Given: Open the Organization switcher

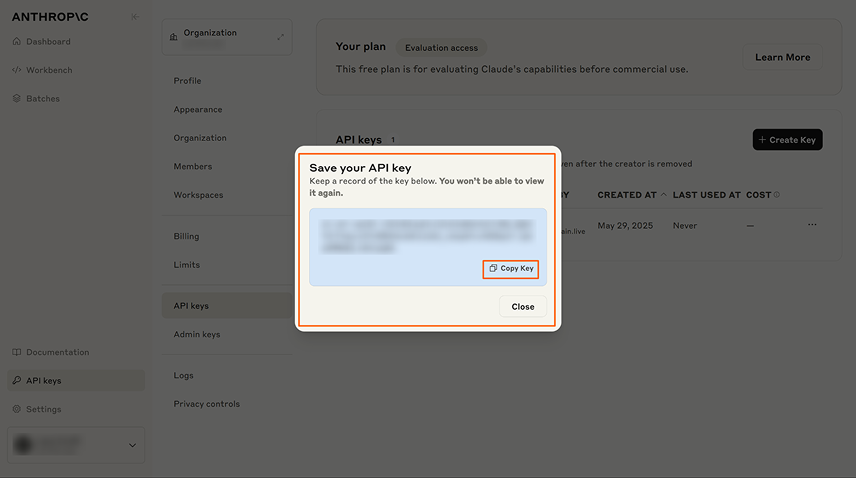Looking at the screenshot, I should pyautogui.click(x=227, y=37).
